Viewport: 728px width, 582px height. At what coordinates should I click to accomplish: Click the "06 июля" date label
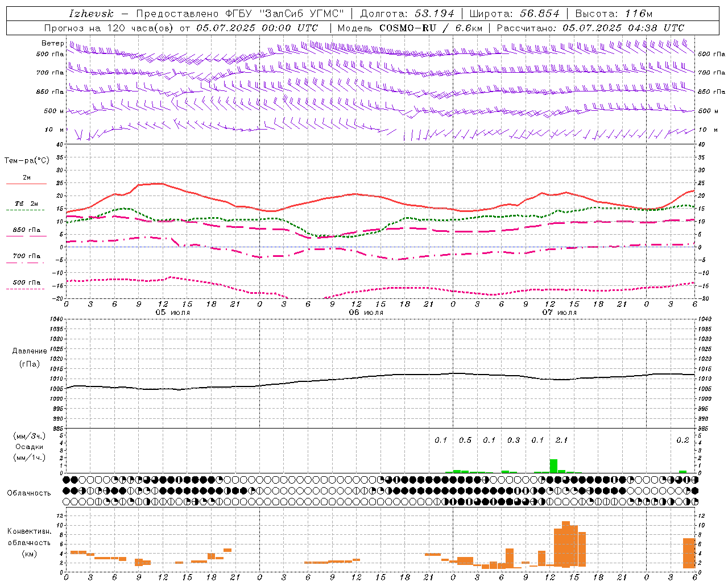tap(366, 313)
